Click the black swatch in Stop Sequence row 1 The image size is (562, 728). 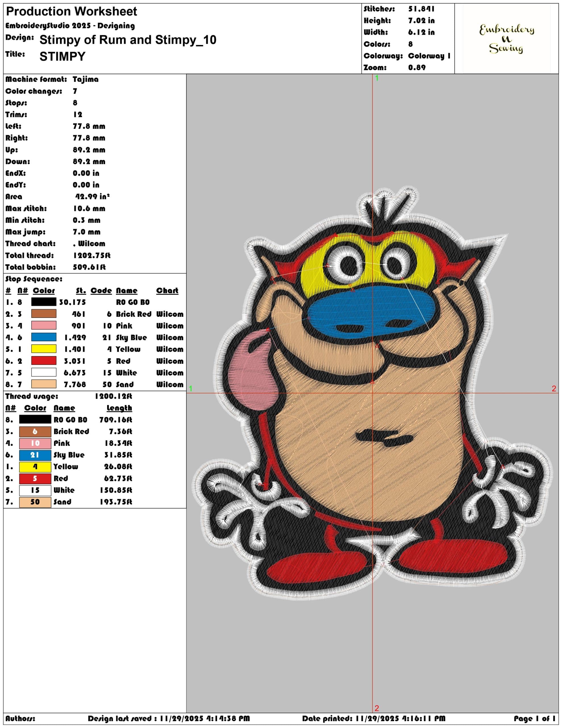click(x=44, y=302)
